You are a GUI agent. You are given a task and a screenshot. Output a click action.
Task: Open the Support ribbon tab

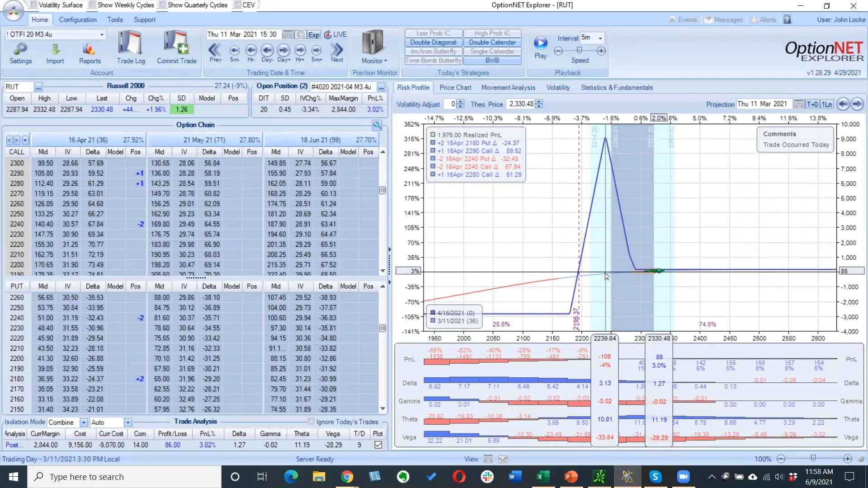[x=145, y=20]
